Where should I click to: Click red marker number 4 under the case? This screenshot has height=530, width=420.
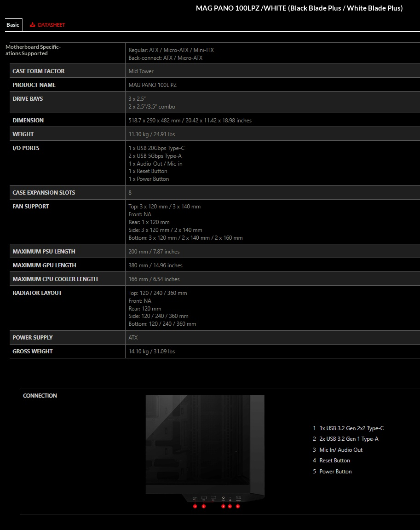230,507
